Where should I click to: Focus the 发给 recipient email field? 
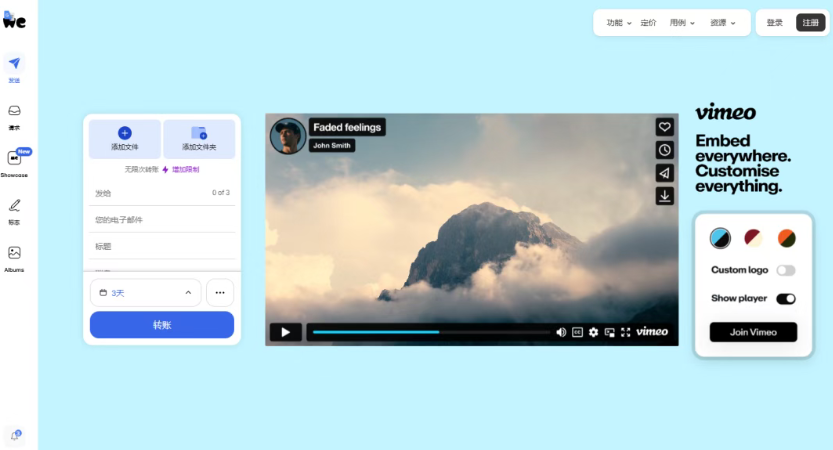(x=162, y=193)
